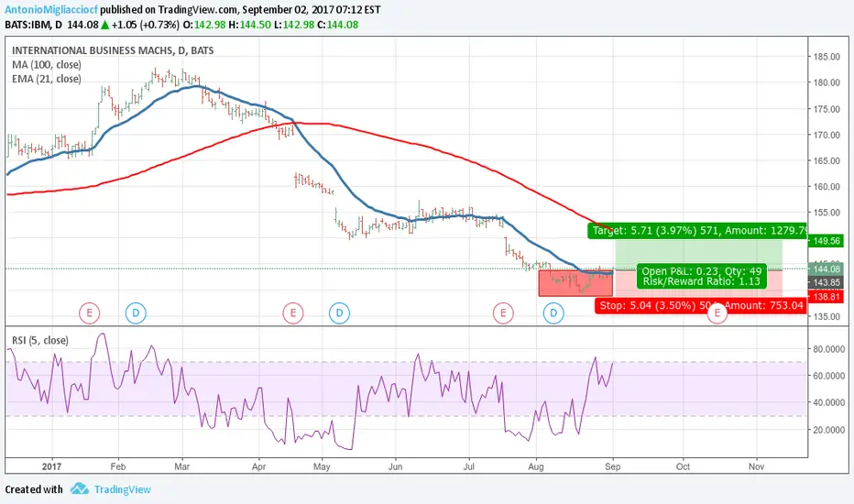The image size is (854, 504).
Task: Click the 175.00 price axis label
Action: [827, 109]
